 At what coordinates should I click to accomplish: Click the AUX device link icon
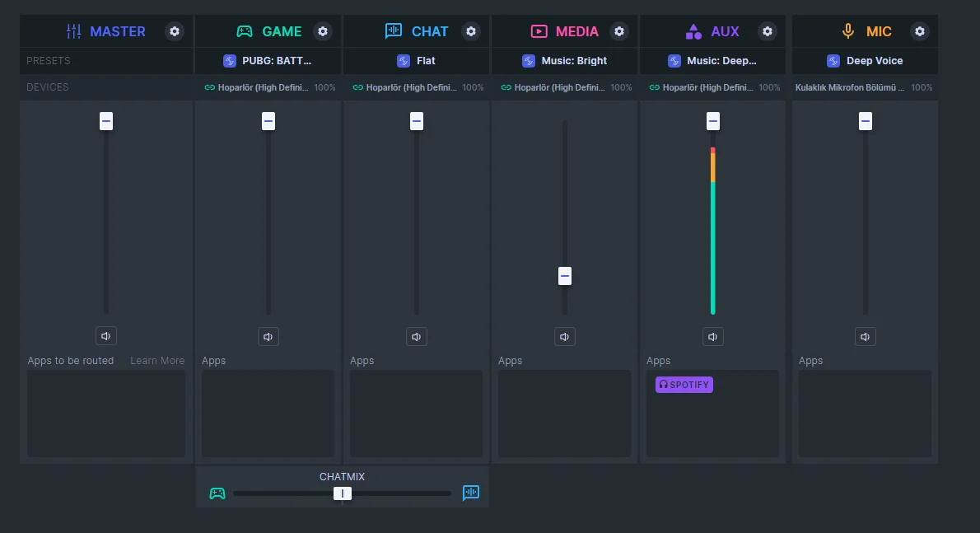tap(654, 87)
